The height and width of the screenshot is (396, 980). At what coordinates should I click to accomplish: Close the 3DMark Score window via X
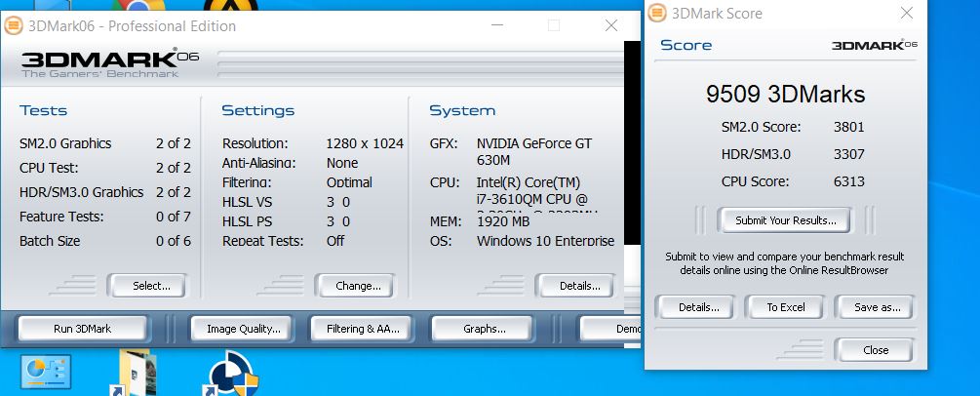coord(906,13)
